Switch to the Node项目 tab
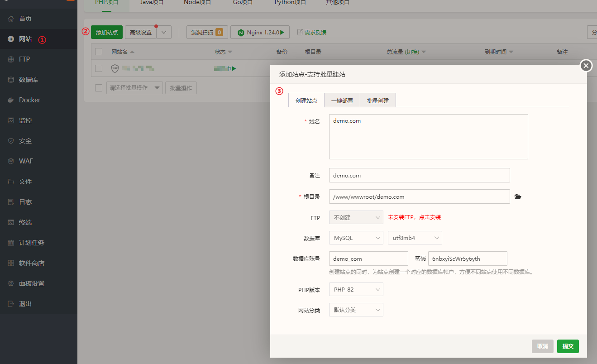 click(x=197, y=3)
